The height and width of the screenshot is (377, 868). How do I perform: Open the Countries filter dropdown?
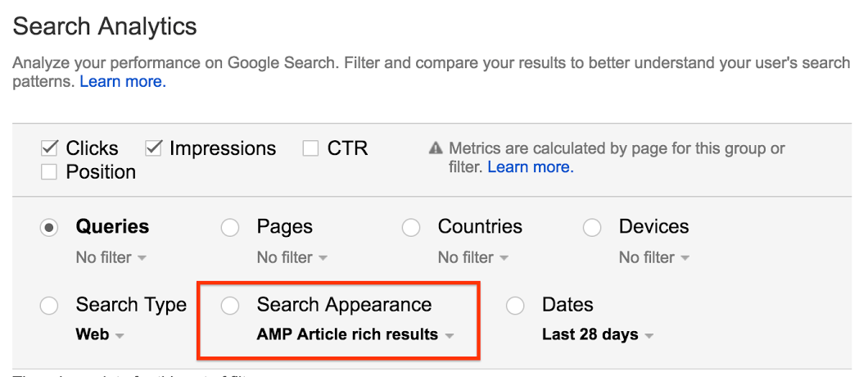[473, 258]
